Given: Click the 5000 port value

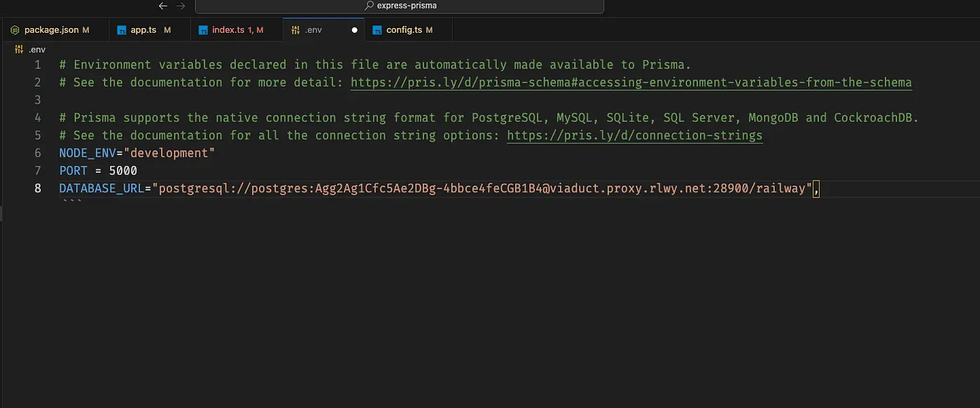Looking at the screenshot, I should [x=123, y=171].
